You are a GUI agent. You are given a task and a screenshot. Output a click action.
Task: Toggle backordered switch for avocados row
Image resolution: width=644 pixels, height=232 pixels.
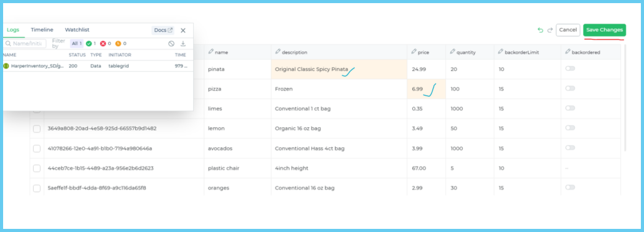570,148
